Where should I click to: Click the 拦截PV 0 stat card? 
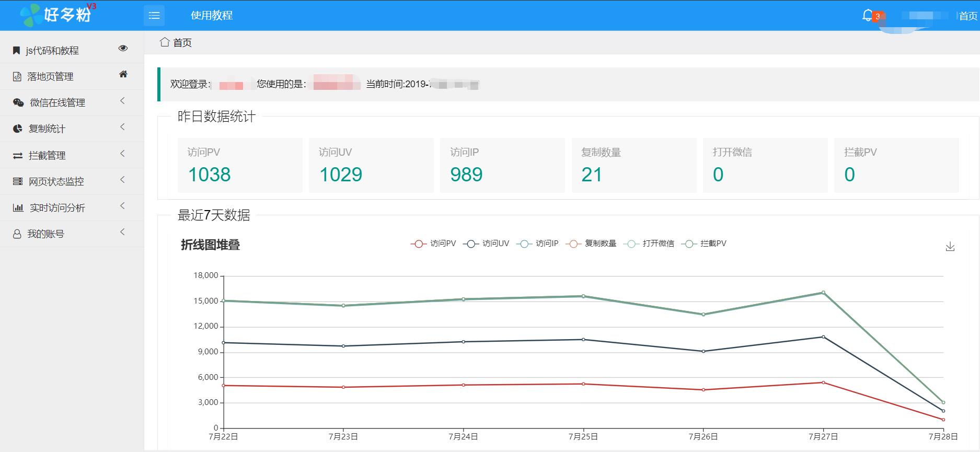click(x=896, y=165)
